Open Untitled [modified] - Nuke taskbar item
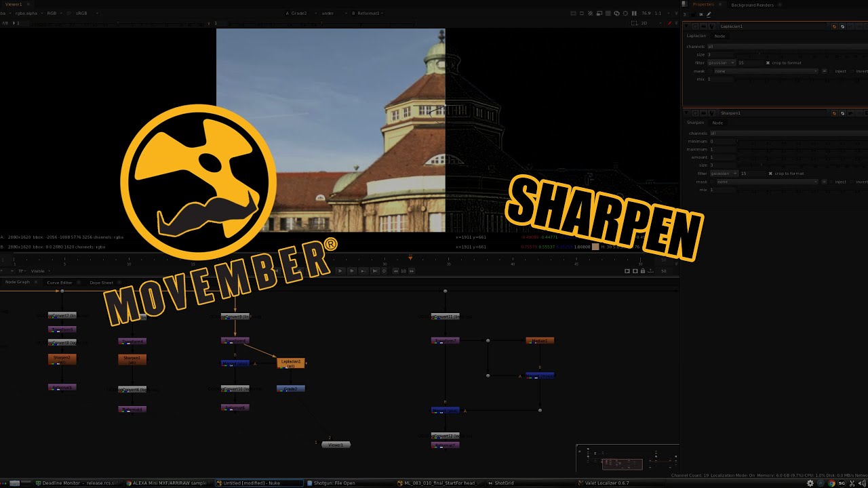This screenshot has height=488, width=868. tap(260, 483)
